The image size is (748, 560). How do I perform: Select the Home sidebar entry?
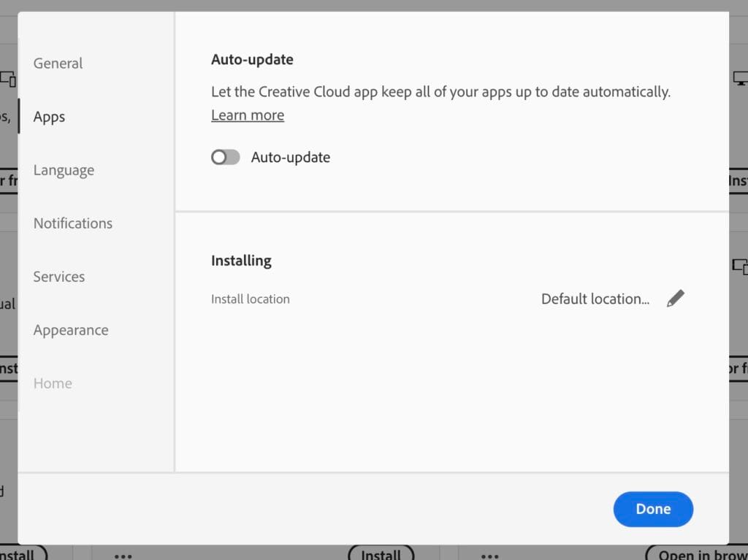pyautogui.click(x=52, y=383)
